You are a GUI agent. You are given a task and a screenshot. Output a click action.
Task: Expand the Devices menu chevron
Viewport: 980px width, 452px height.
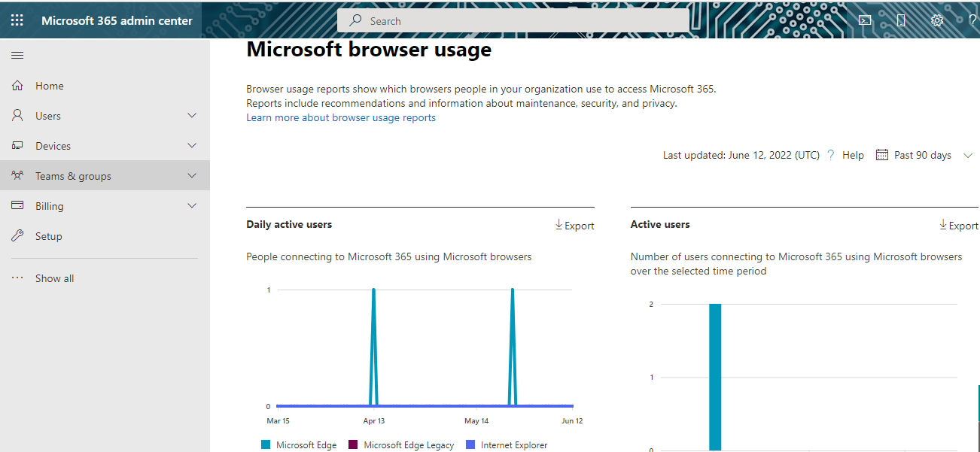pyautogui.click(x=192, y=146)
